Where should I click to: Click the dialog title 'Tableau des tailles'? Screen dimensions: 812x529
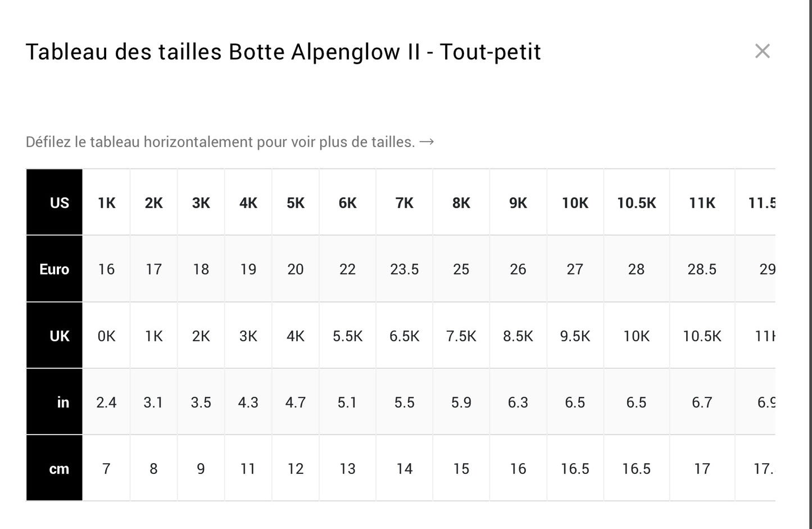(283, 52)
